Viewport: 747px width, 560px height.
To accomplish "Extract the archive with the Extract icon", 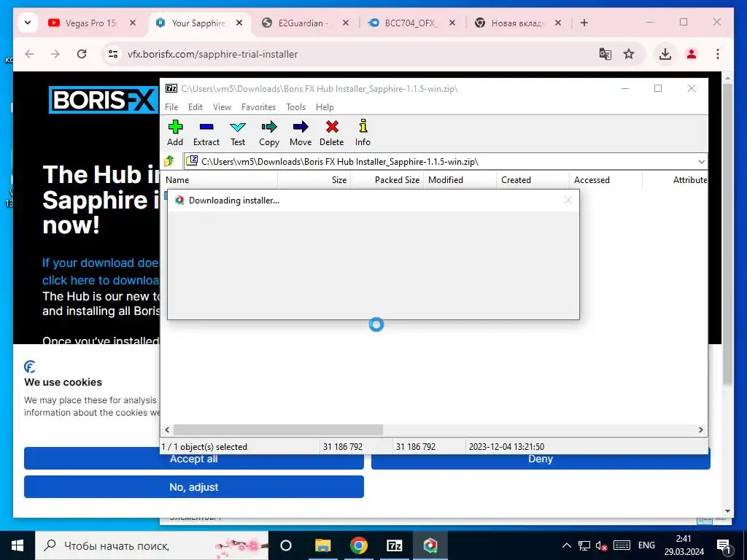I will (x=206, y=133).
